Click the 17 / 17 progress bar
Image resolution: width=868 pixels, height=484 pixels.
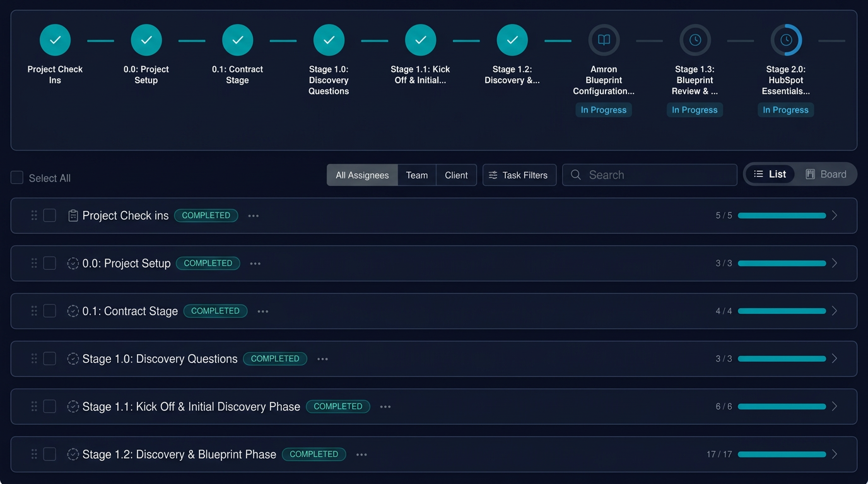coord(782,454)
